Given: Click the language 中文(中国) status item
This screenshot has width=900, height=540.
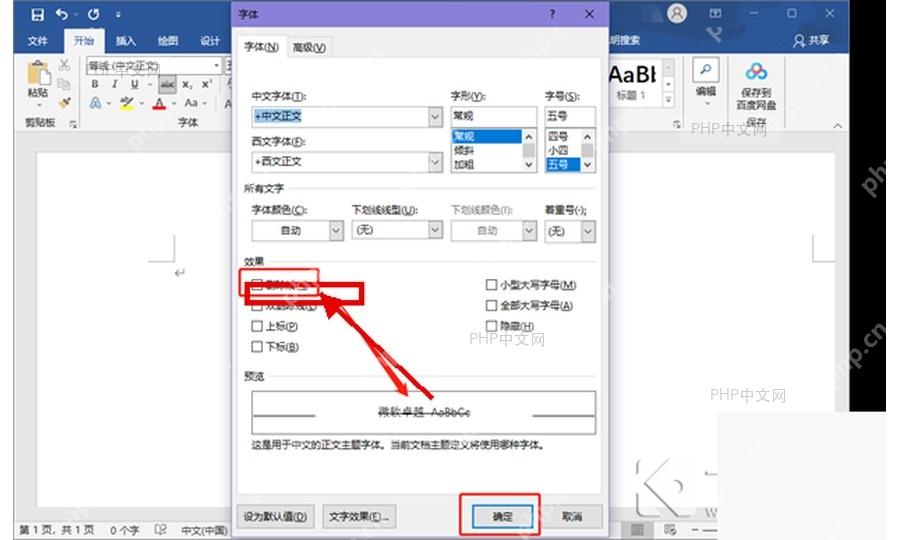Looking at the screenshot, I should click(204, 530).
